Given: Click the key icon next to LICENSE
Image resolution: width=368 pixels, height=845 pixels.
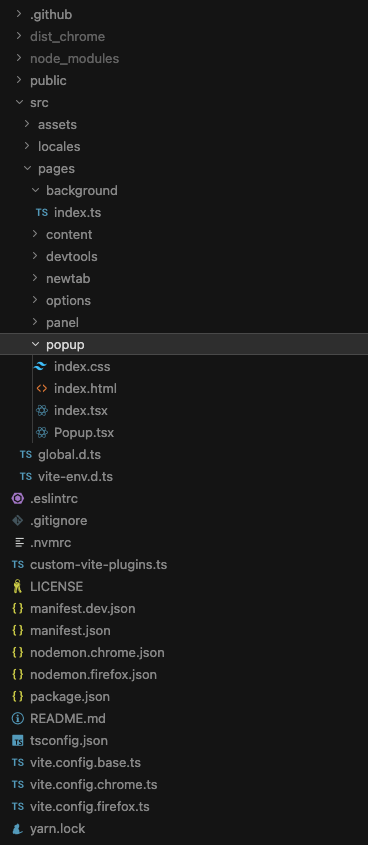Looking at the screenshot, I should tap(18, 586).
